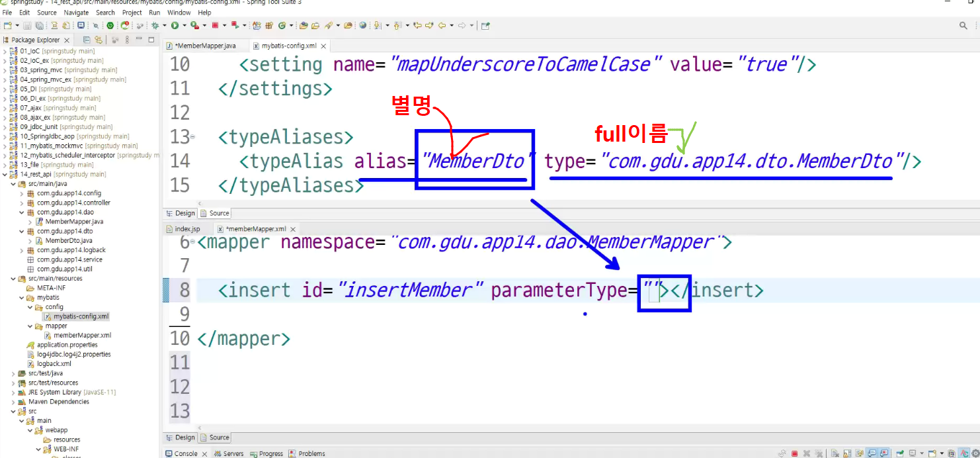Toggle Show Console on standard error change
The image size is (980, 458).
point(884,453)
